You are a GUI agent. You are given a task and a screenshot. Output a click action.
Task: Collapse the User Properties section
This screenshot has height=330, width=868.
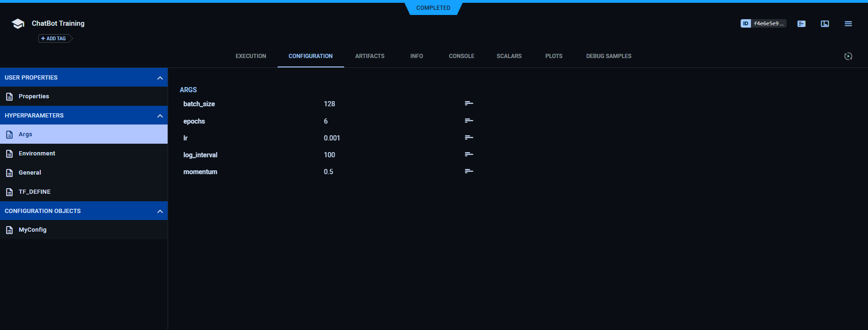tap(160, 78)
